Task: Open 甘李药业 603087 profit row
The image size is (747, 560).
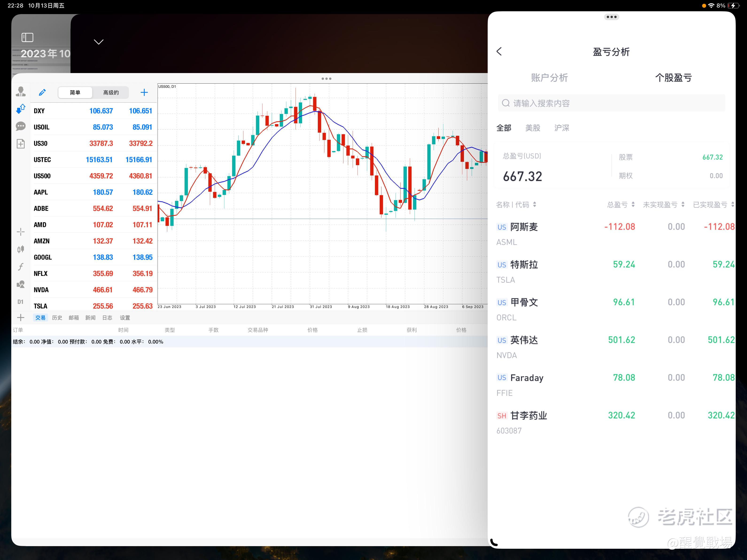Action: [x=612, y=423]
